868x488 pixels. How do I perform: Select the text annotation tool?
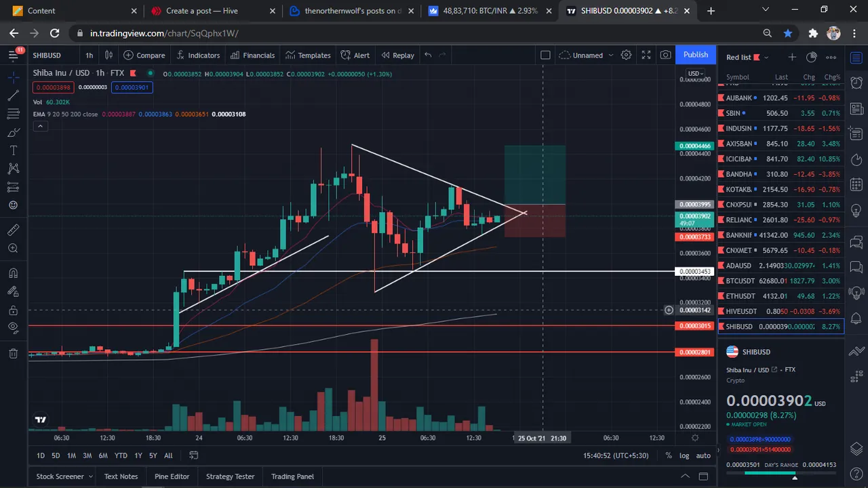point(14,150)
